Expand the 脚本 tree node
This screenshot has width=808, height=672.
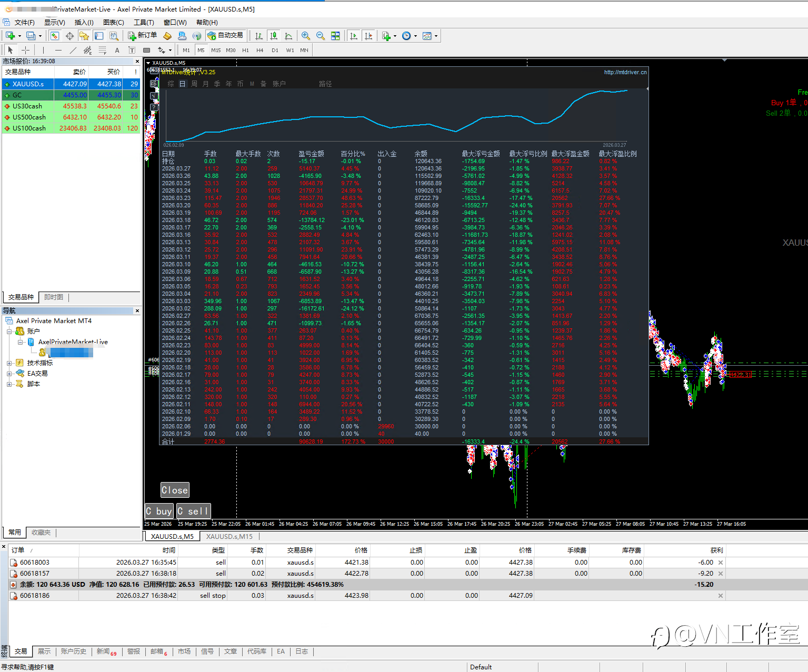coord(9,384)
